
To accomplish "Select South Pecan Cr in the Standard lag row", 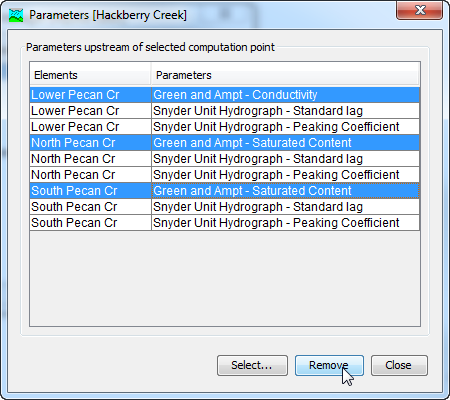I will pos(91,207).
